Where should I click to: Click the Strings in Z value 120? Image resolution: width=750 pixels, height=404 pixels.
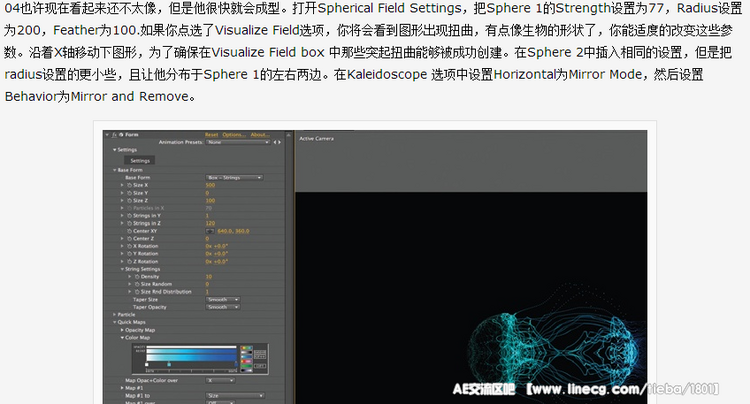pyautogui.click(x=210, y=223)
